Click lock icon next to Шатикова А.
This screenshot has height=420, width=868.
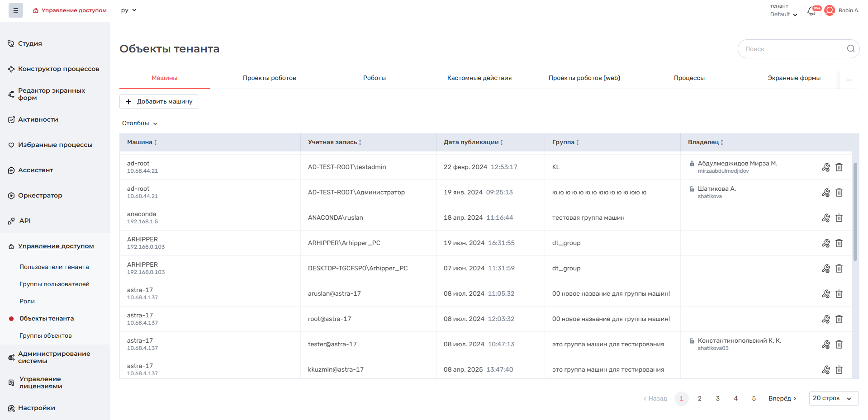click(692, 189)
